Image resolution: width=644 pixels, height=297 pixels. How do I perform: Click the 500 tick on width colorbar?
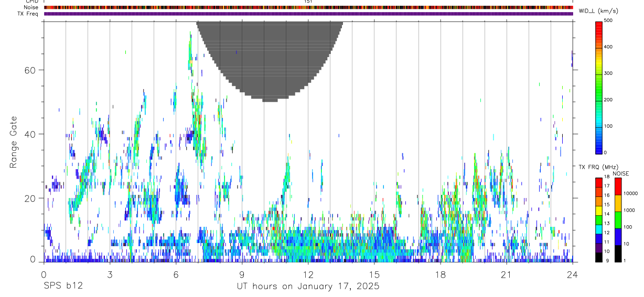click(609, 20)
